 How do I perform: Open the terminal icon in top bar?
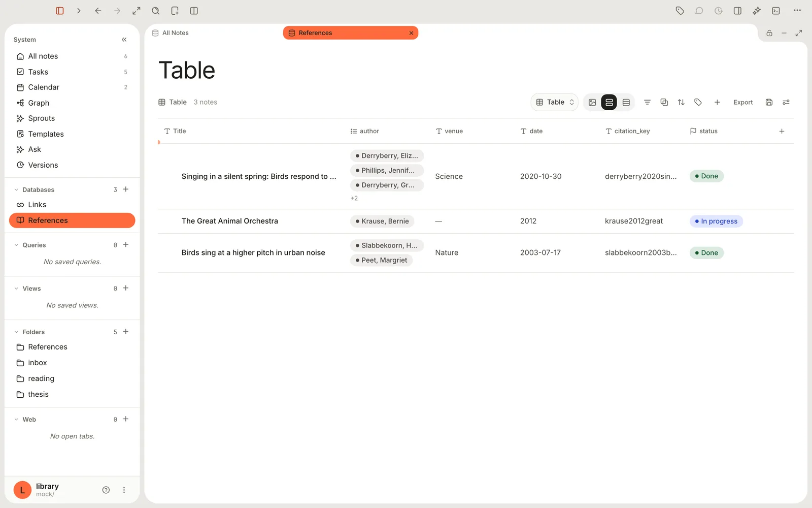click(x=776, y=11)
